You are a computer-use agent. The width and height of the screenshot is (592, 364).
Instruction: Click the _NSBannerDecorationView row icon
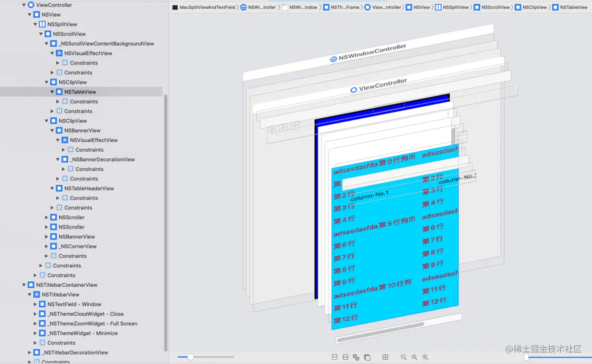point(65,159)
